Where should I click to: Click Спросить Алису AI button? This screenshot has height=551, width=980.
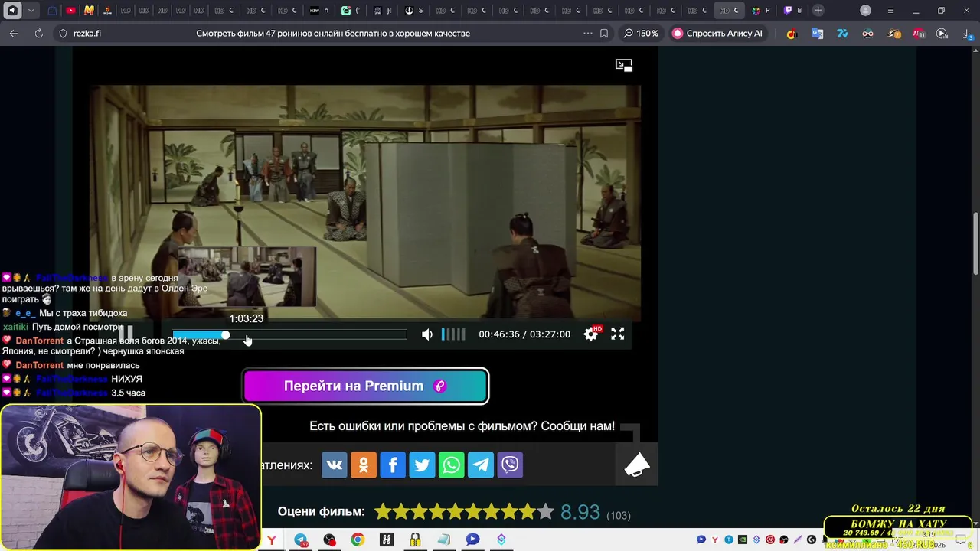pos(717,34)
